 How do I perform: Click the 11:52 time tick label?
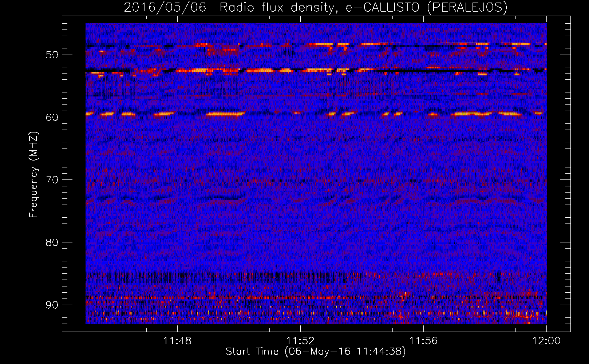point(300,341)
